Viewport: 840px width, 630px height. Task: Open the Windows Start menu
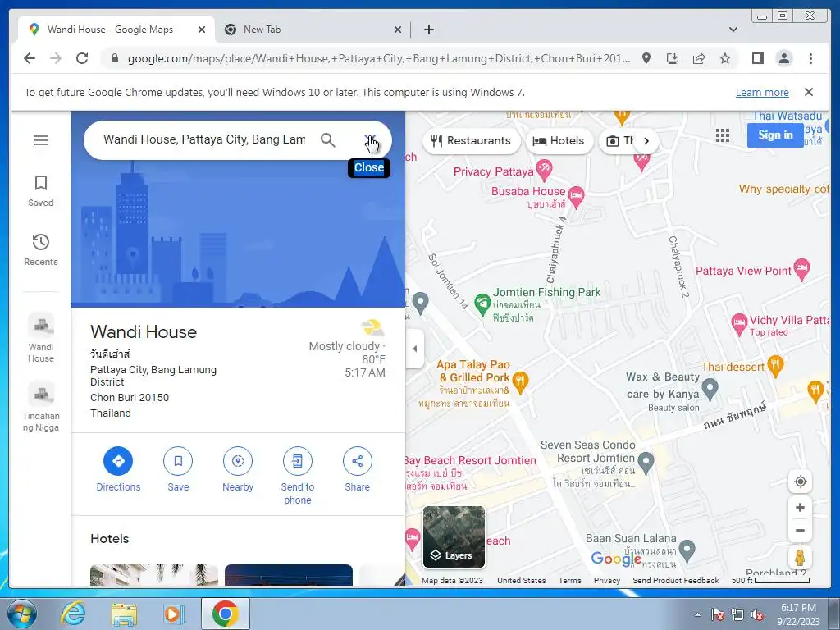pyautogui.click(x=22, y=614)
